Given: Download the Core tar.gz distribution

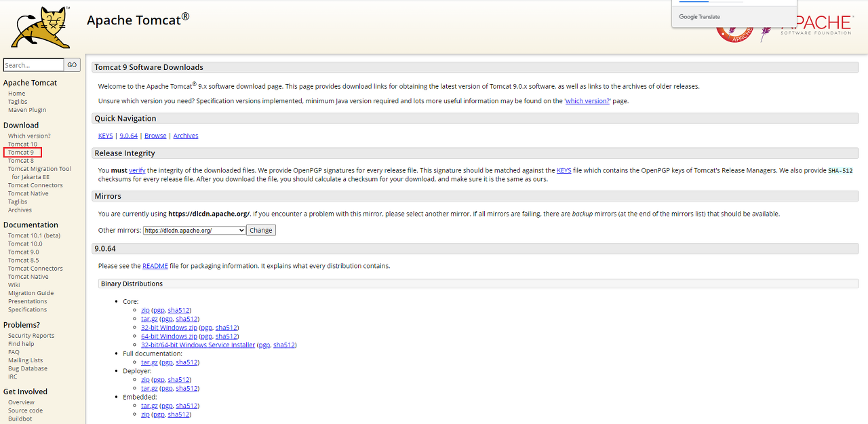Looking at the screenshot, I should click(149, 319).
